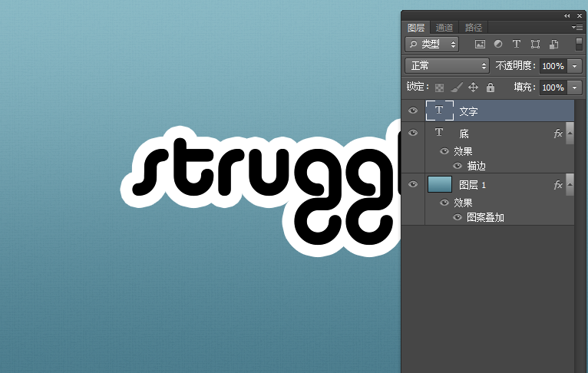Viewport: 588px width, 373px height.
Task: Close the layers panel group
Action: 580,16
